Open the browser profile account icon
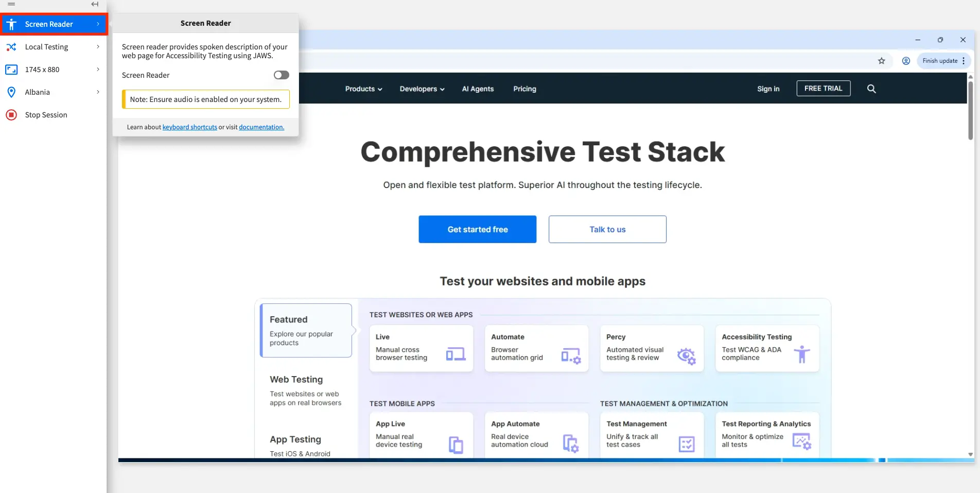 pos(906,60)
